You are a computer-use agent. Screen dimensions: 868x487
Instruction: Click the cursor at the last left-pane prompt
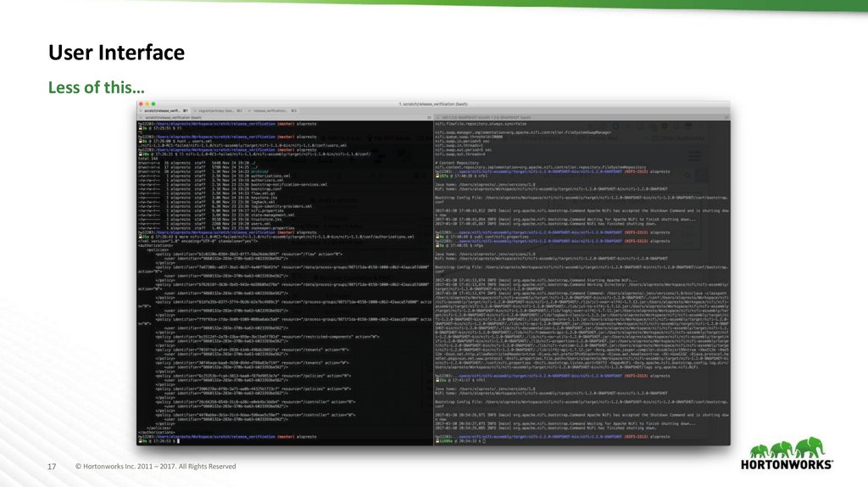point(178,441)
